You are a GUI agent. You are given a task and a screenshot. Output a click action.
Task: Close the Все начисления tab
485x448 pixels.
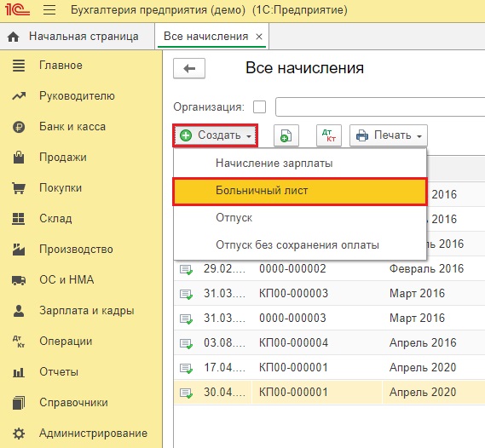tap(259, 37)
